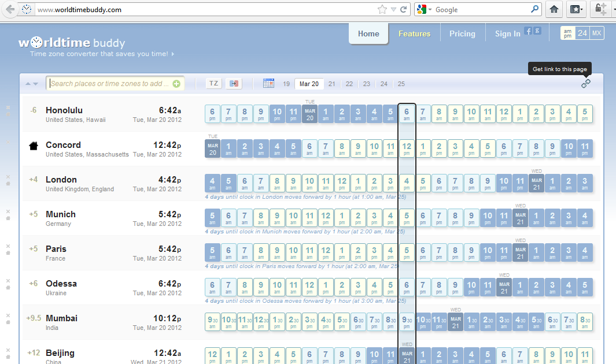Click the London city name
The height and width of the screenshot is (364, 616).
click(x=61, y=180)
